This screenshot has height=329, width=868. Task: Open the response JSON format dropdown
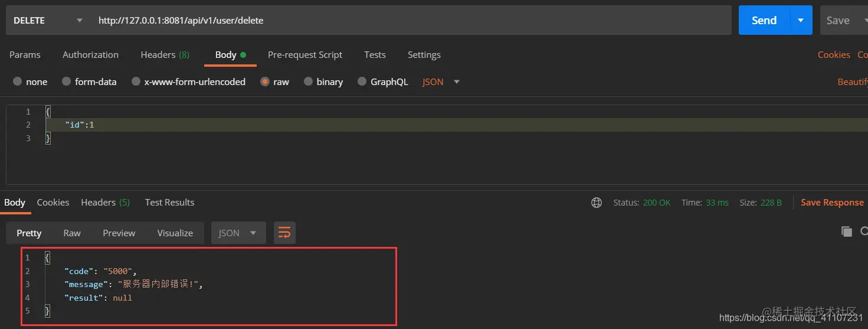click(x=238, y=233)
